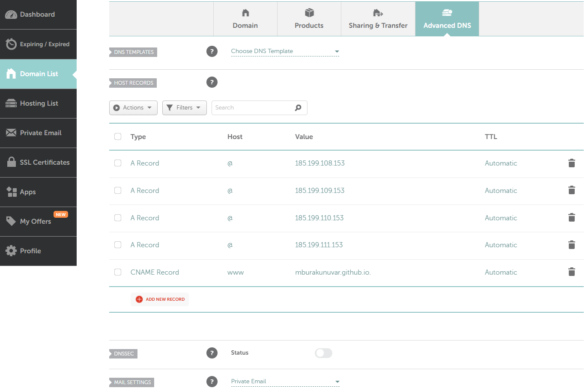Enable the DNSSEC status toggle
This screenshot has height=391, width=588.
click(x=323, y=353)
